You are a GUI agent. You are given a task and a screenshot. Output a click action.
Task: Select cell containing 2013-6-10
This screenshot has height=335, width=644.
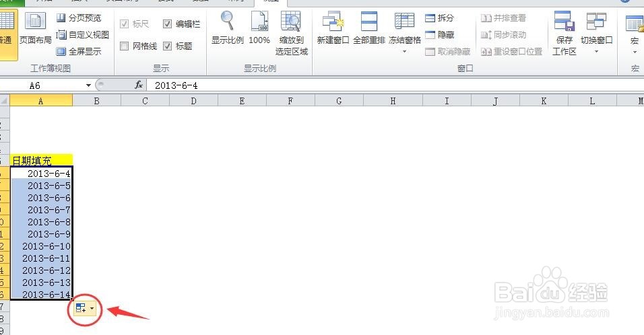[41, 246]
